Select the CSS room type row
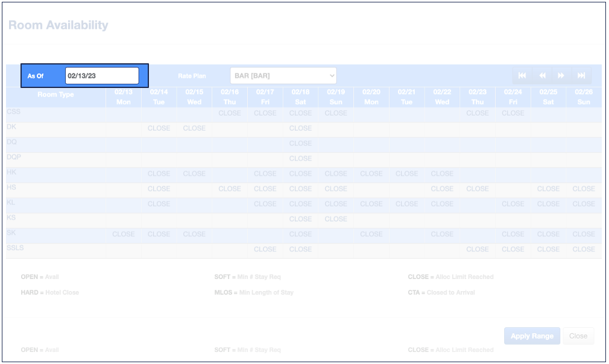 click(x=13, y=112)
